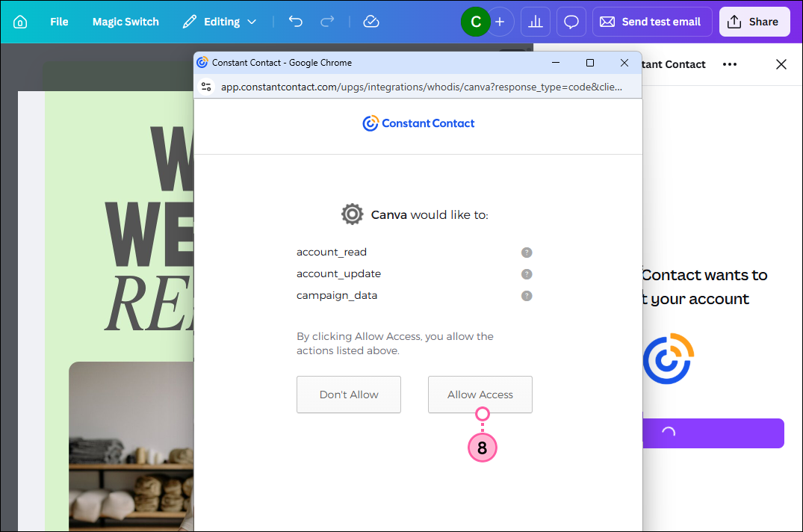Click the cloud save status icon
This screenshot has width=803, height=532.
click(x=371, y=22)
